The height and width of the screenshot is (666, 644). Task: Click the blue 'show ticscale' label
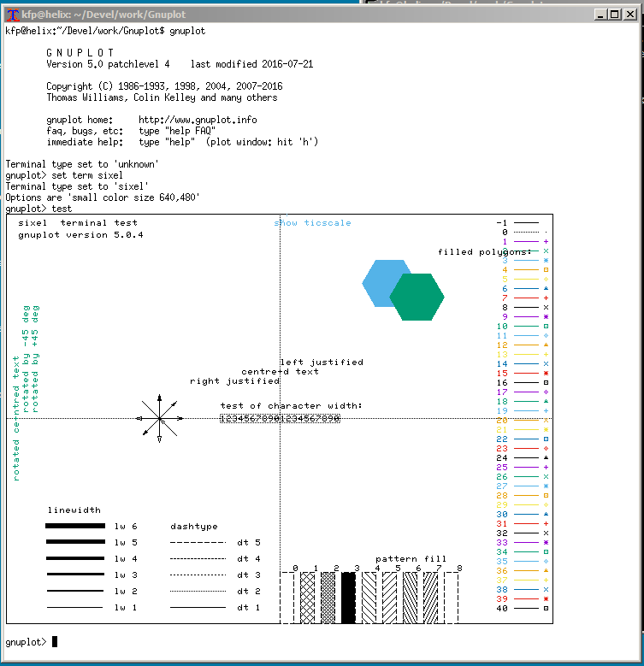(313, 222)
